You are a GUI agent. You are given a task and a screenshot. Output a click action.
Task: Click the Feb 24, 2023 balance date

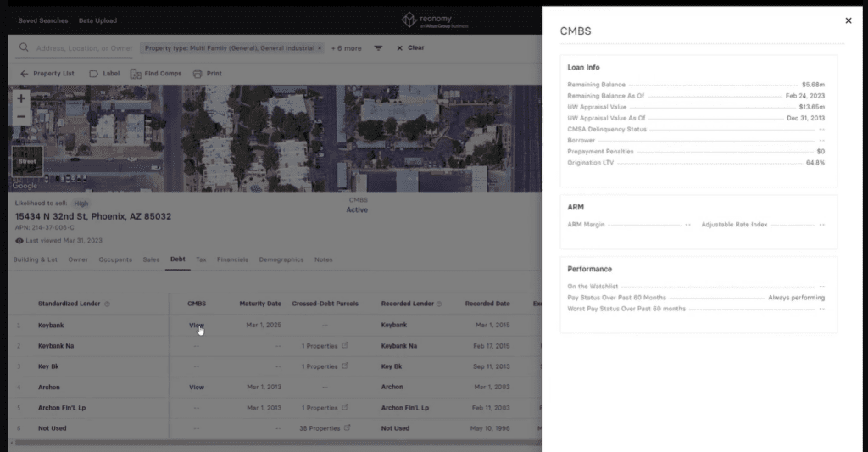805,96
